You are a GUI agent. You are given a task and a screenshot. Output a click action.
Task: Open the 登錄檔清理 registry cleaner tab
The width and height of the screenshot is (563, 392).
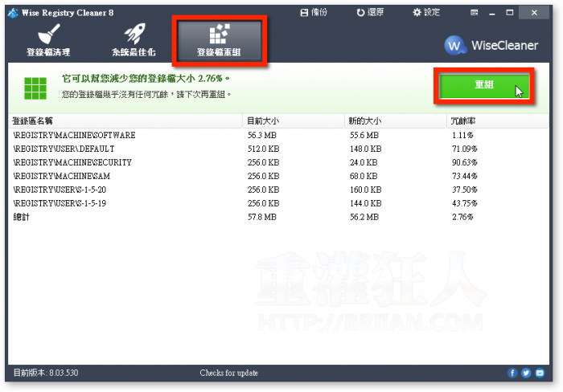[48, 40]
